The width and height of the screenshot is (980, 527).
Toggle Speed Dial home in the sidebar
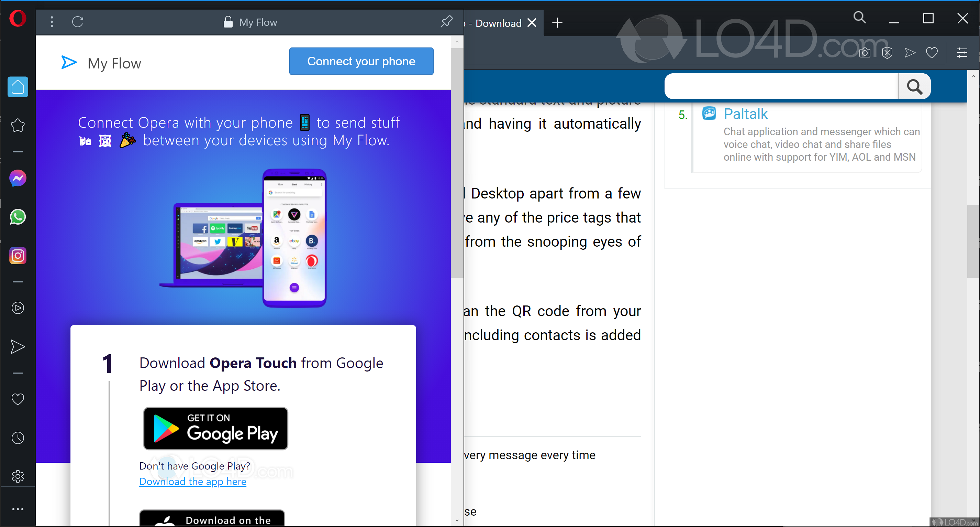[18, 87]
